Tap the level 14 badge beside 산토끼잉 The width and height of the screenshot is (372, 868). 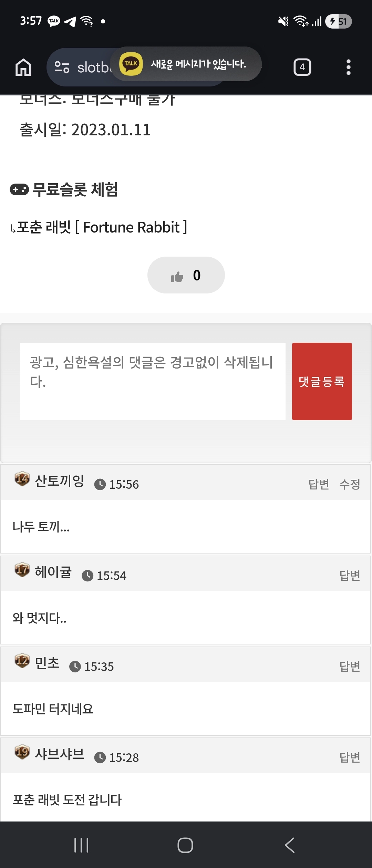(x=22, y=479)
